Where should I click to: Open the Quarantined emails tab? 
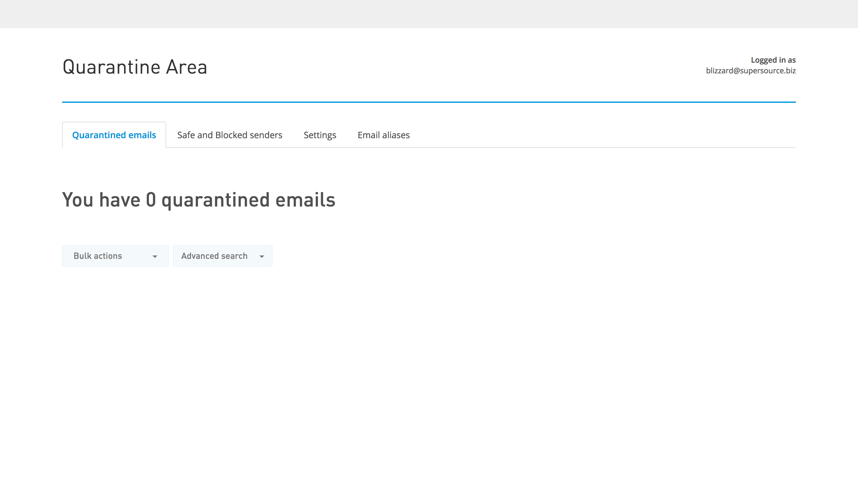[x=114, y=135]
